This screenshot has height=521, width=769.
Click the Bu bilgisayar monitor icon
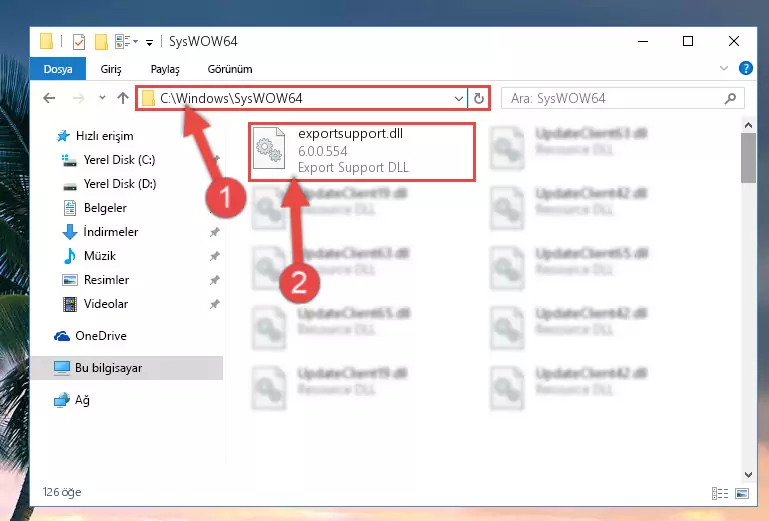pos(62,368)
